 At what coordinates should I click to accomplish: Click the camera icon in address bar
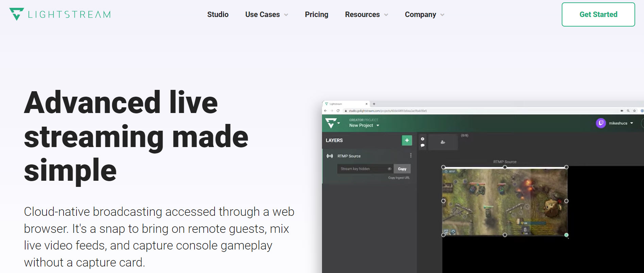(622, 111)
